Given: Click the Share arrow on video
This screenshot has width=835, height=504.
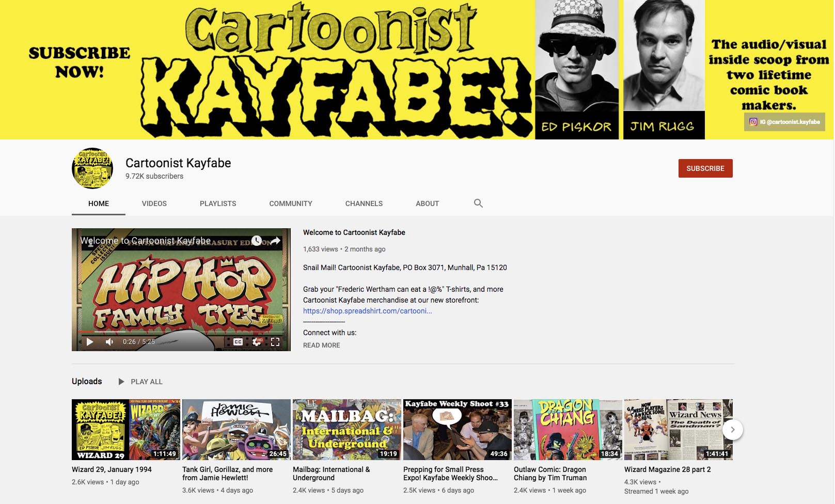Looking at the screenshot, I should tap(275, 241).
